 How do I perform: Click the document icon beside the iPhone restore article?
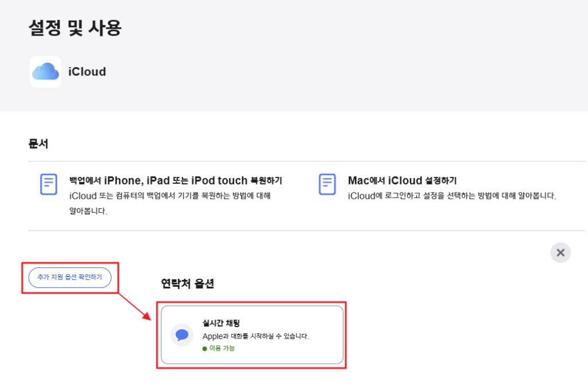coord(49,184)
